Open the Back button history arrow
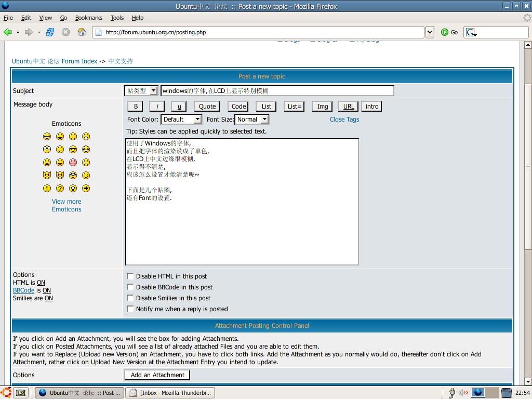 (x=18, y=33)
